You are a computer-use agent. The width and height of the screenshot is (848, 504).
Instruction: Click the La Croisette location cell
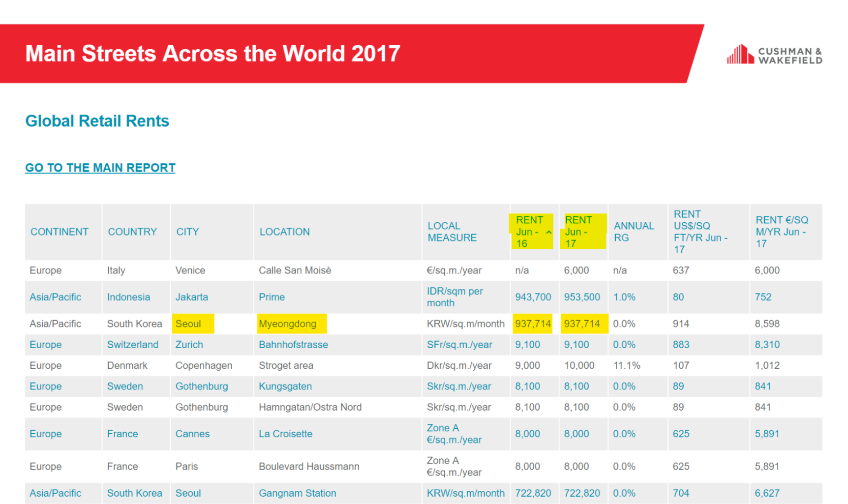coord(285,434)
